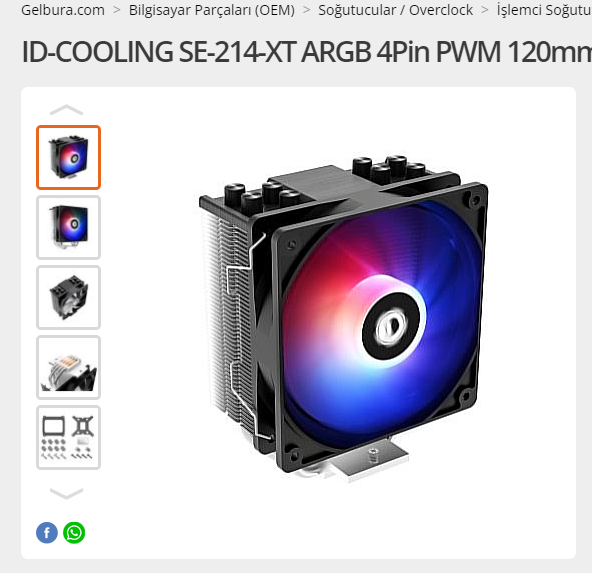Select the fourth heatpipe base thumbnail
The width and height of the screenshot is (592, 573).
point(68,367)
